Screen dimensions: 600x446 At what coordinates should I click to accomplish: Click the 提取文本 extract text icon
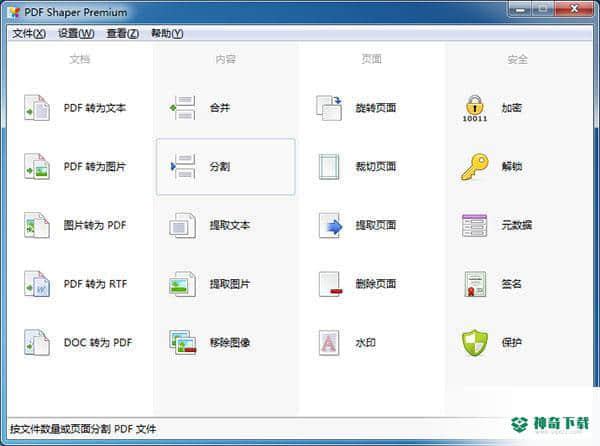click(x=183, y=225)
